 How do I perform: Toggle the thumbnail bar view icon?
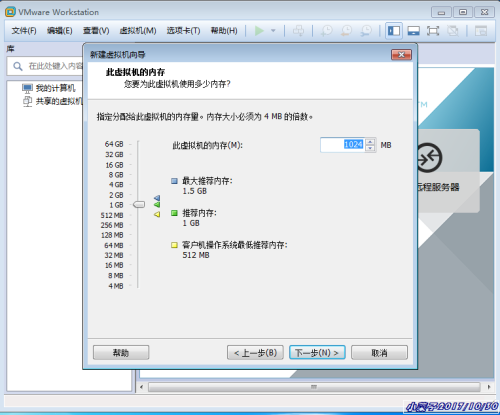pos(413,31)
